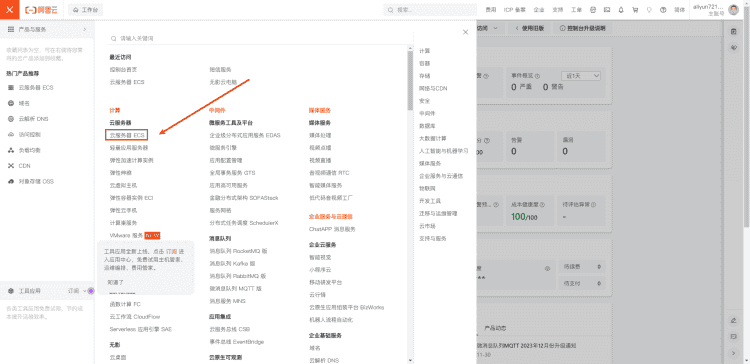Image resolution: width=750 pixels, height=364 pixels.
Task: Open the 支持 header menu
Action: pos(558,10)
